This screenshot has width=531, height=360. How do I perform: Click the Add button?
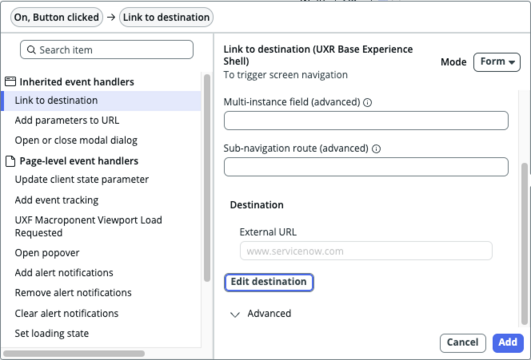pos(508,343)
